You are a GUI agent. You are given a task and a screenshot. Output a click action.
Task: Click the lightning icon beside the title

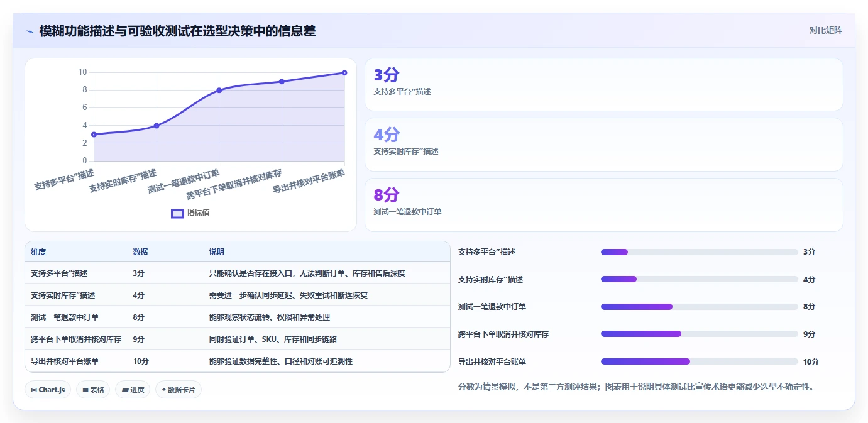point(30,31)
